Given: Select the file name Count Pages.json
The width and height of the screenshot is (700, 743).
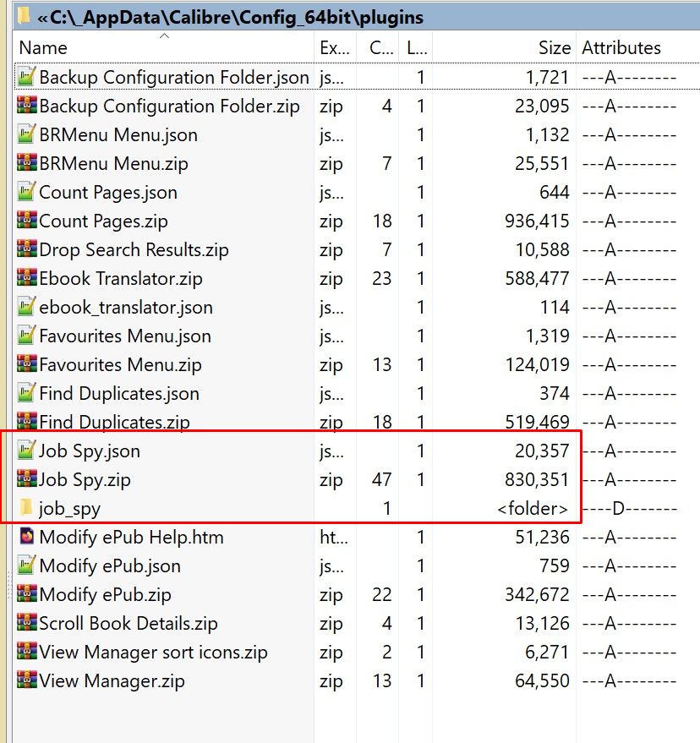Looking at the screenshot, I should click(108, 193).
